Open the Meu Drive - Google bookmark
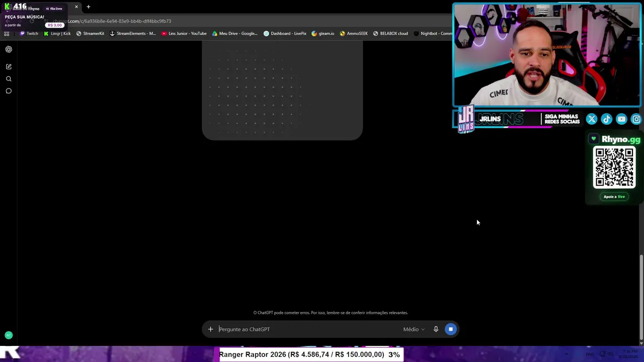 [234, 34]
